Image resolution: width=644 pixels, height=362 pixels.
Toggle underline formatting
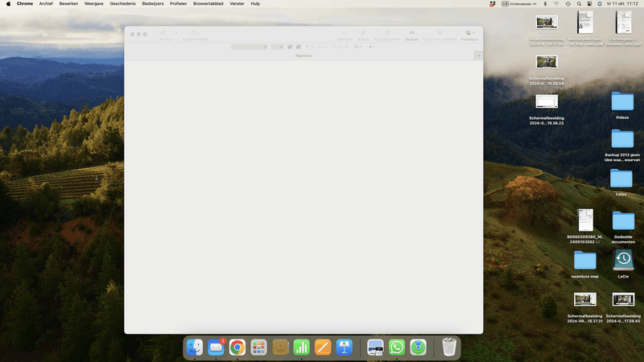pyautogui.click(x=319, y=47)
